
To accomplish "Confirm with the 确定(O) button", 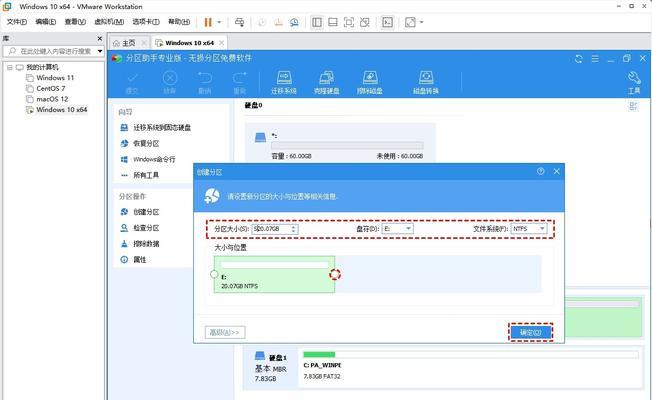I will [x=531, y=332].
